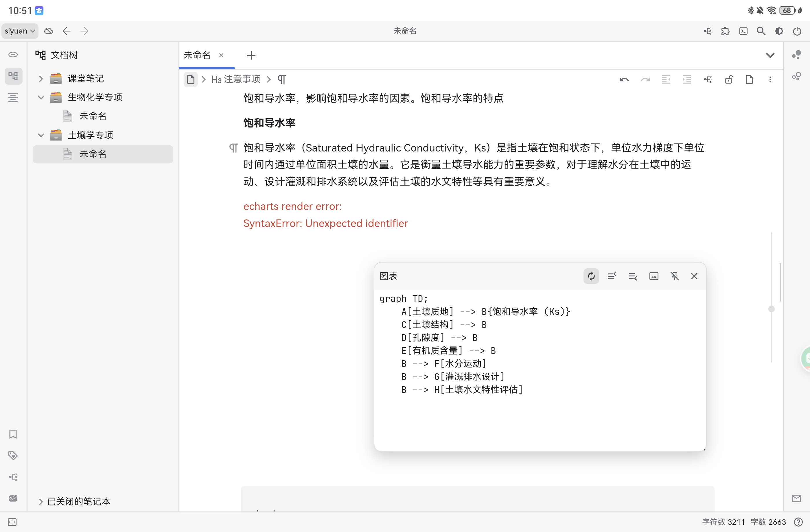Collapse the 土壤学专项 notebook
The height and width of the screenshot is (532, 810).
[41, 135]
